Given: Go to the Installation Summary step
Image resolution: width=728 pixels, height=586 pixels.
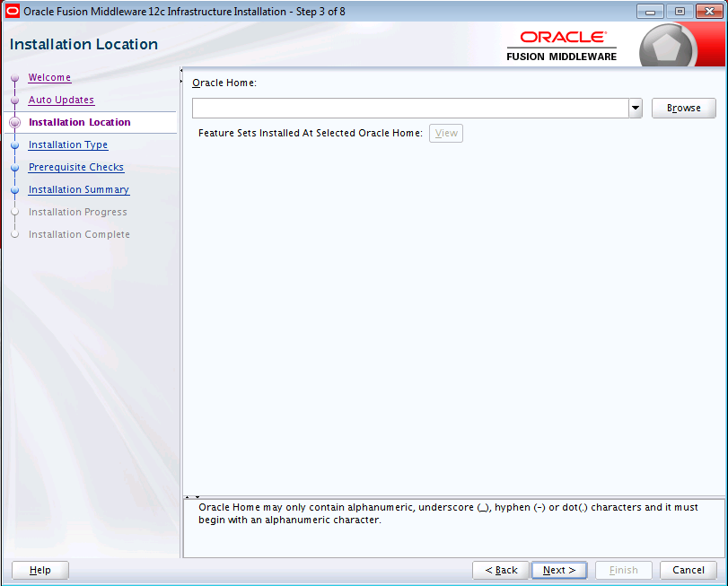Looking at the screenshot, I should click(x=79, y=189).
